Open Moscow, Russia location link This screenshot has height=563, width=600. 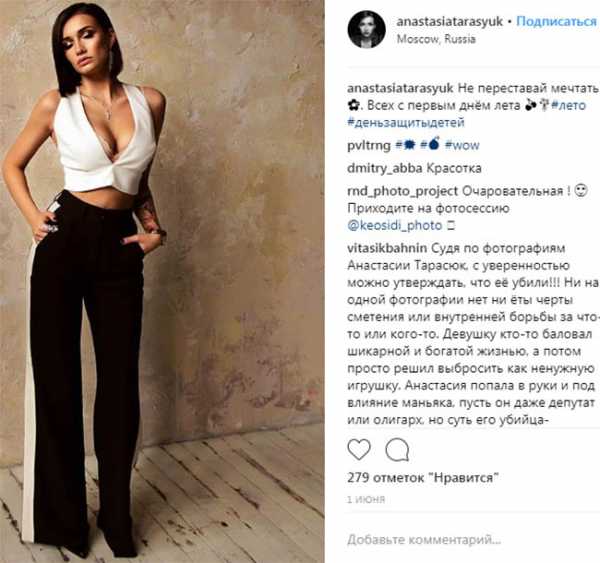click(x=436, y=39)
